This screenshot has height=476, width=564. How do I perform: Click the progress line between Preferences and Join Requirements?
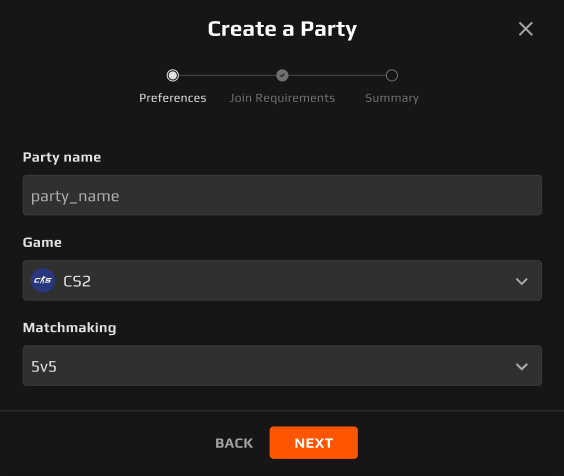pyautogui.click(x=227, y=76)
